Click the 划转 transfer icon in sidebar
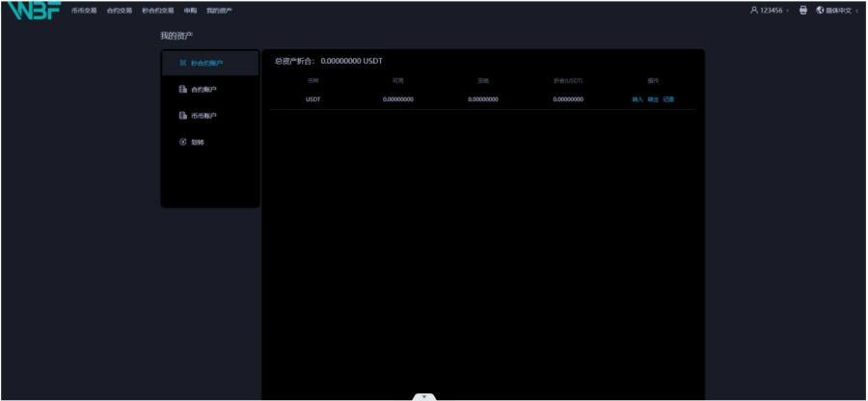The image size is (868, 401). [183, 143]
